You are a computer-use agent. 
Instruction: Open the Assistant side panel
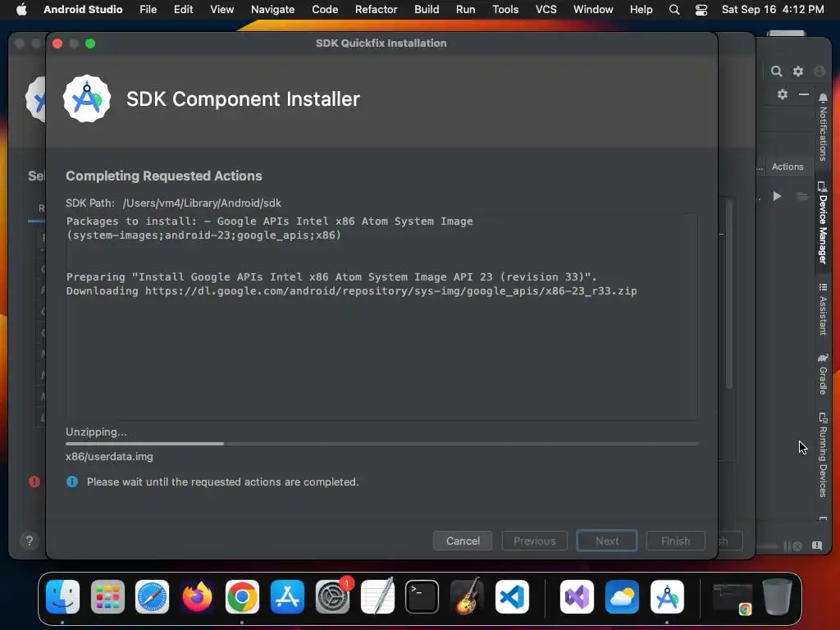[823, 309]
